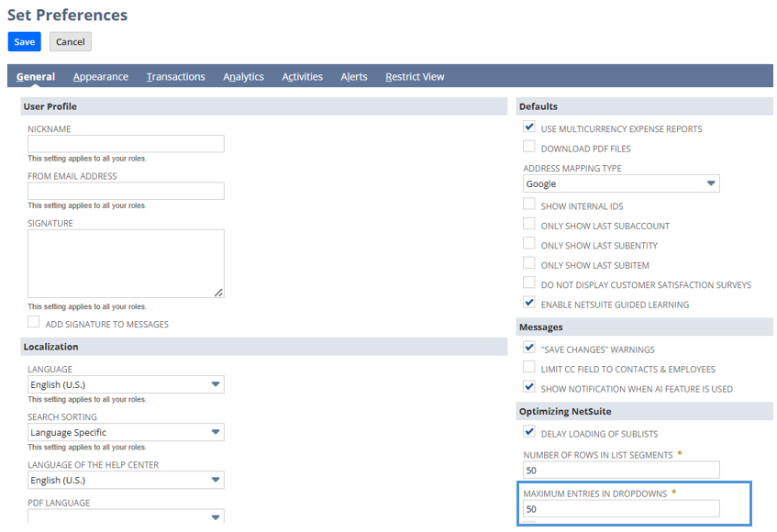This screenshot has height=532, width=777.
Task: Enable Only Show Last Subaccount
Action: point(529,224)
